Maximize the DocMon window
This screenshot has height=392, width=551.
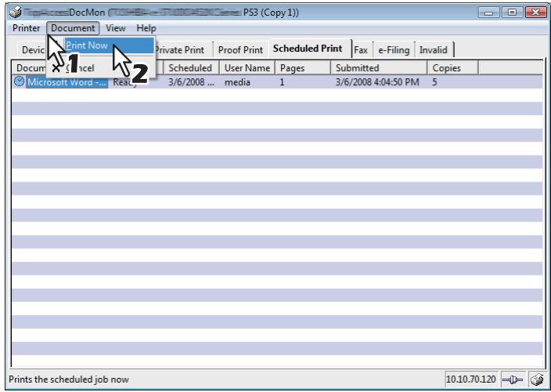pyautogui.click(x=512, y=13)
